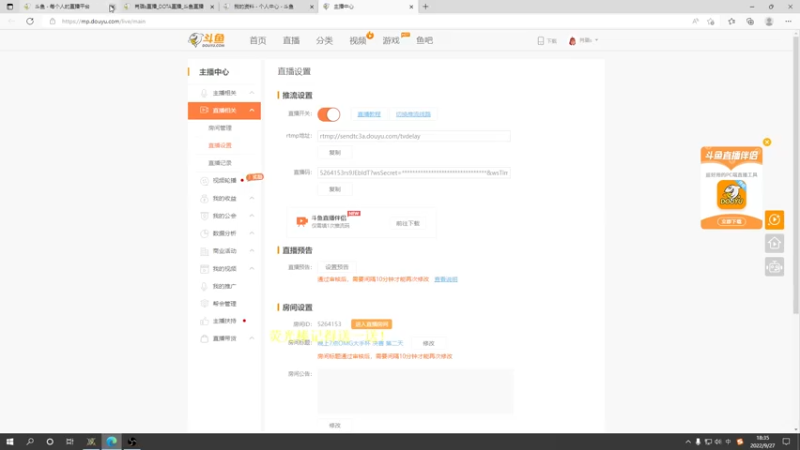Click the orange floating live-companion icon
Screen dimensions: 800x450
coord(774,220)
